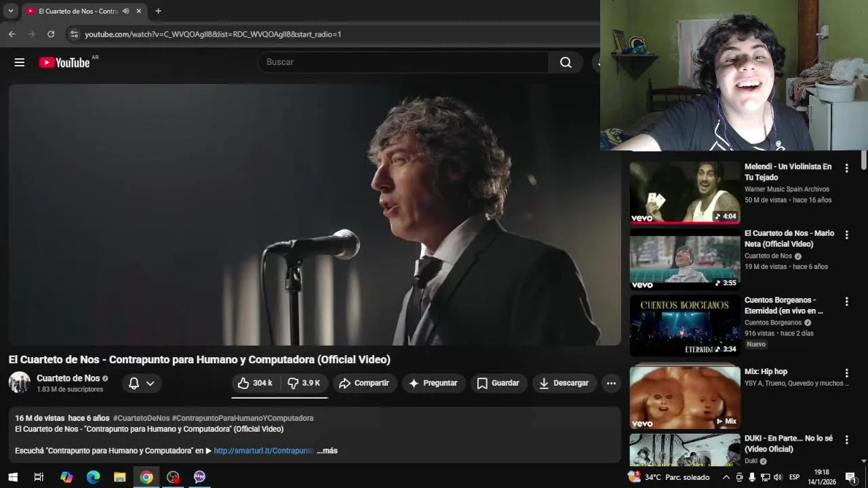Open Cuentos Borgeanos - Eternidad title
Viewport: 868px width, 488px height.
point(784,306)
